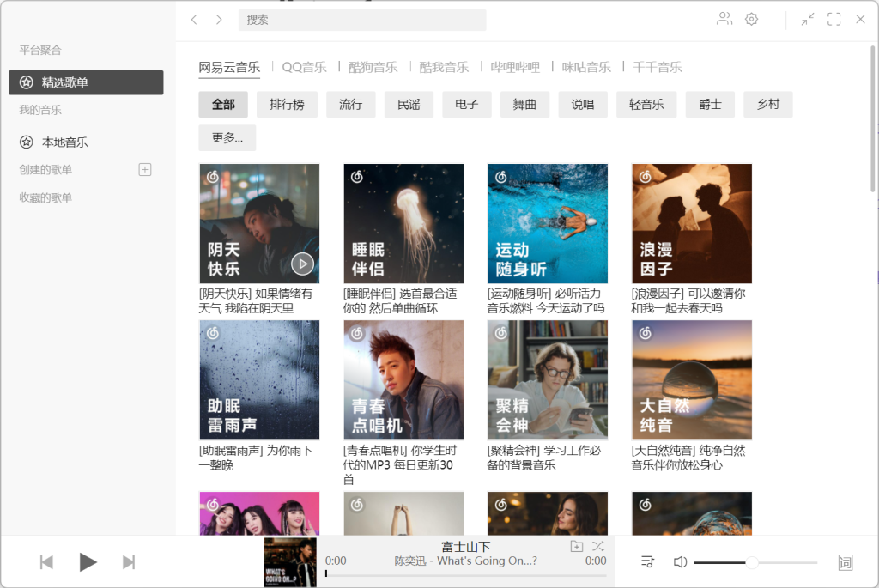Image resolution: width=879 pixels, height=588 pixels.
Task: Open the girl-group playlist cover with pink background
Action: tap(259, 513)
